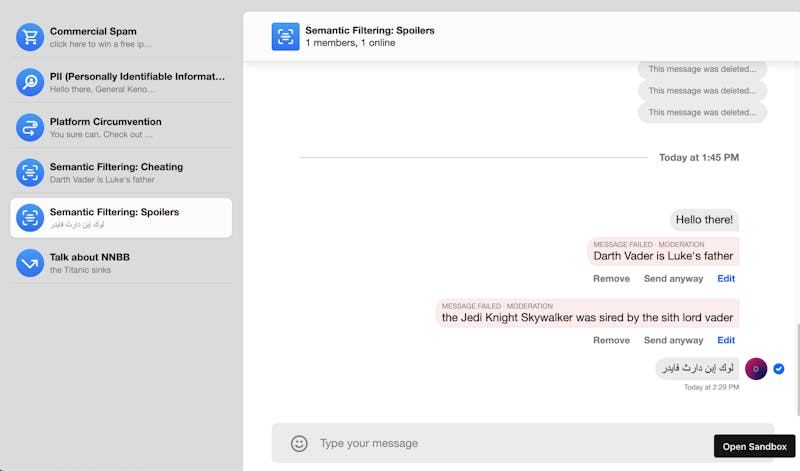Click the channel header icon for Spoilers

(285, 37)
